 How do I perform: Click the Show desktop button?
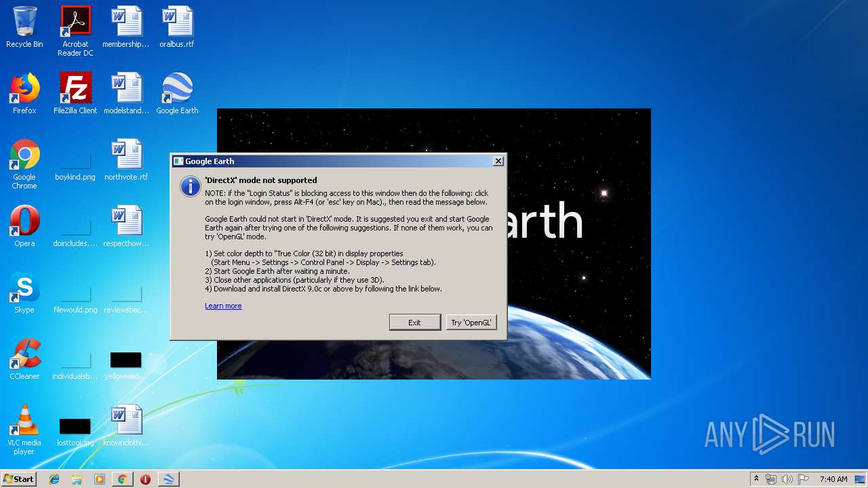tap(861, 479)
